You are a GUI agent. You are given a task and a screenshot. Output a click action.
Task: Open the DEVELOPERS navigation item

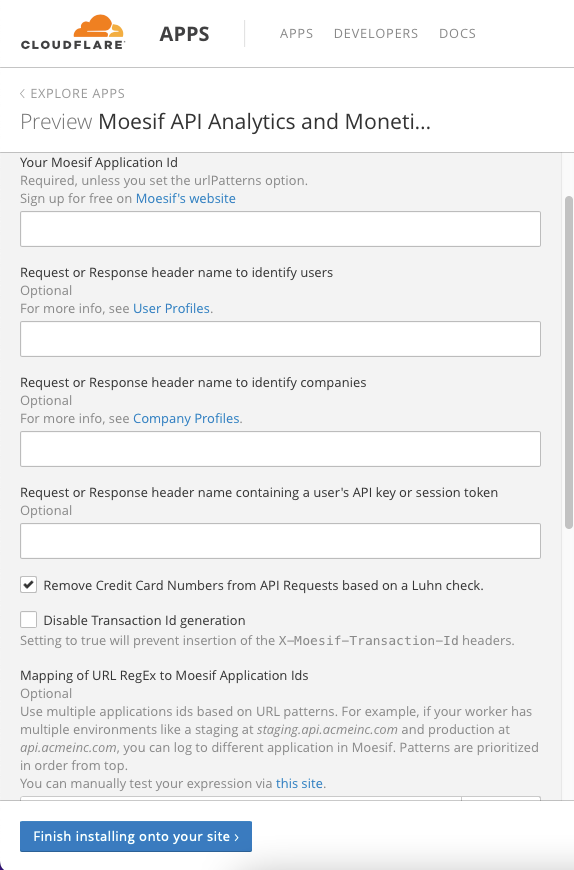coord(376,33)
